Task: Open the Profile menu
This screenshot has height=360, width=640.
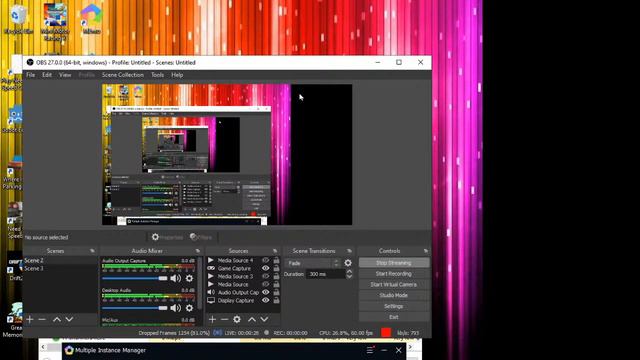Action: pos(87,75)
